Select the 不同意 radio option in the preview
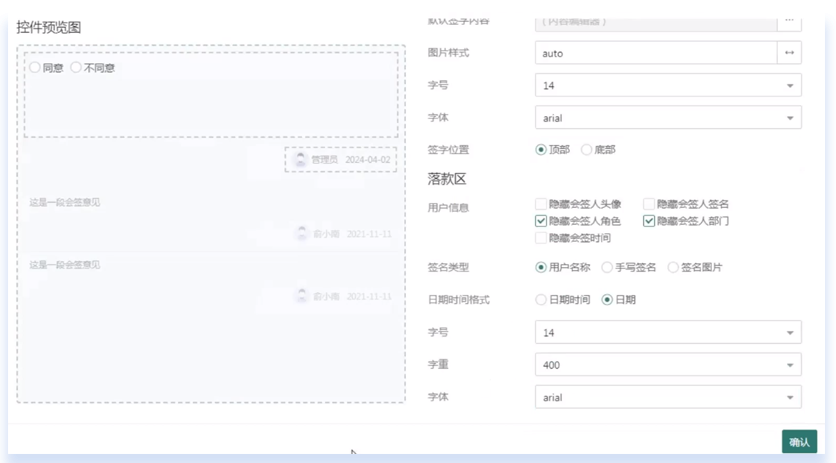Screen dimensions: 836x463 (x=76, y=68)
